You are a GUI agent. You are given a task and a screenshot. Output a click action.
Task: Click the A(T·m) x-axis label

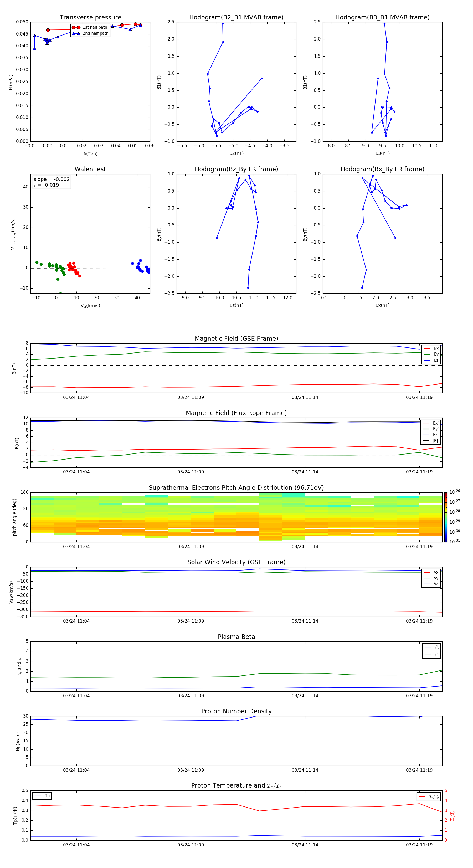coord(90,154)
